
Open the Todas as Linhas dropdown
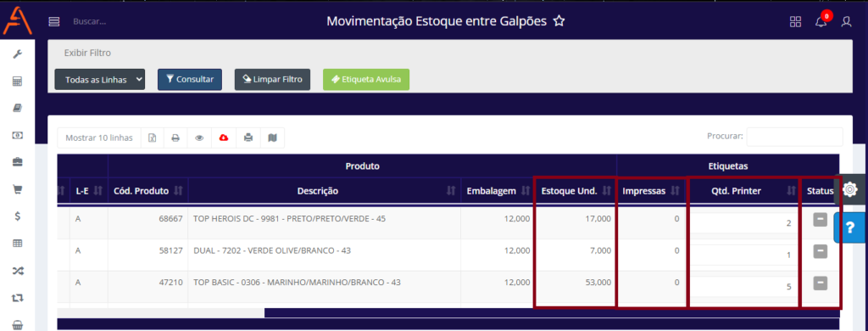[x=100, y=79]
